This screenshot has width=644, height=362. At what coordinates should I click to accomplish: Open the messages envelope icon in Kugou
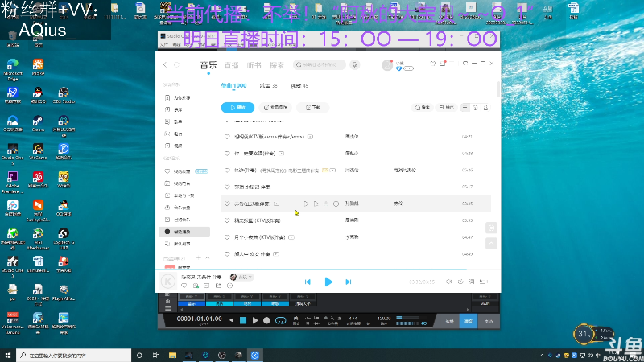(x=443, y=64)
